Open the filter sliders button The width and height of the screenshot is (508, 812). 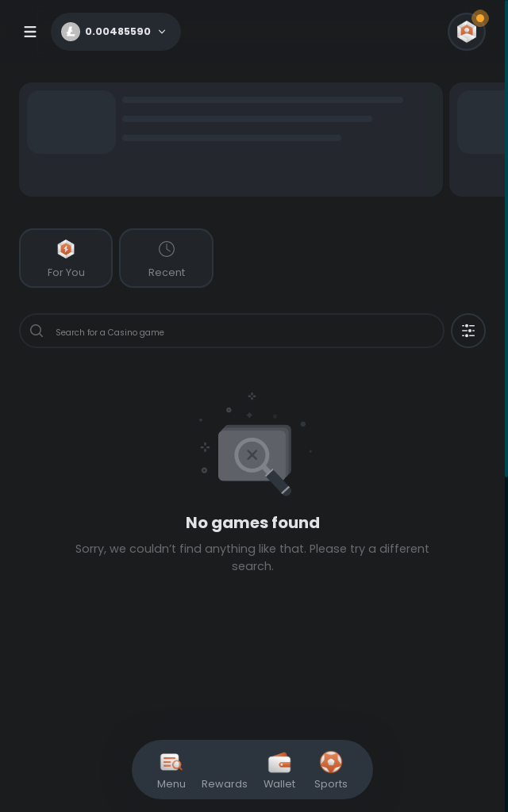[468, 331]
